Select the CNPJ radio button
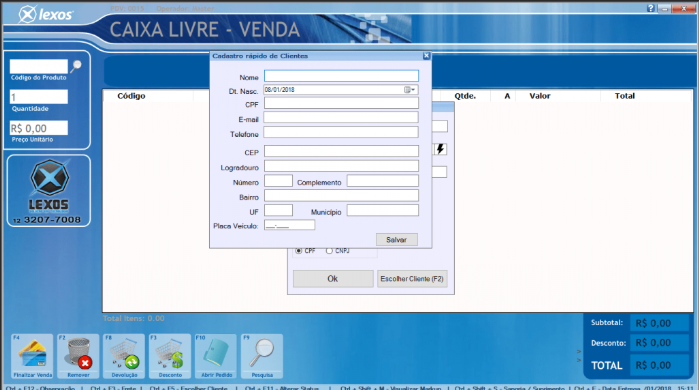The width and height of the screenshot is (699, 390). pos(329,251)
